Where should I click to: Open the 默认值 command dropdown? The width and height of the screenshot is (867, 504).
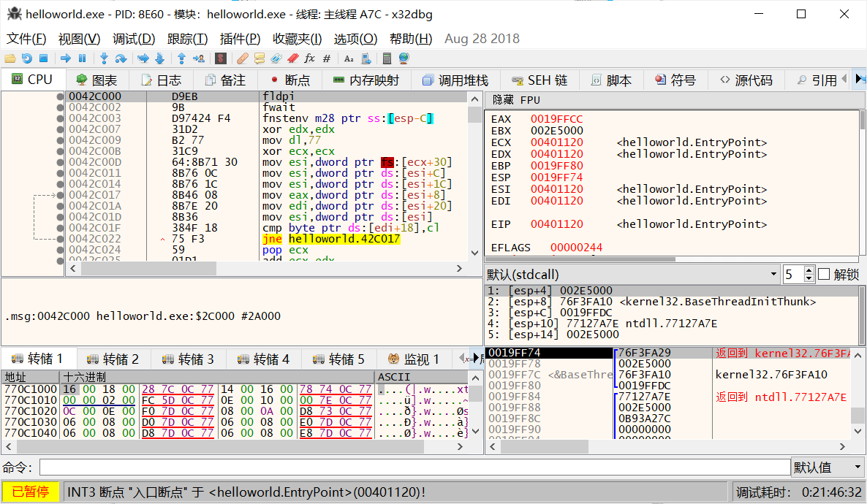(x=828, y=467)
